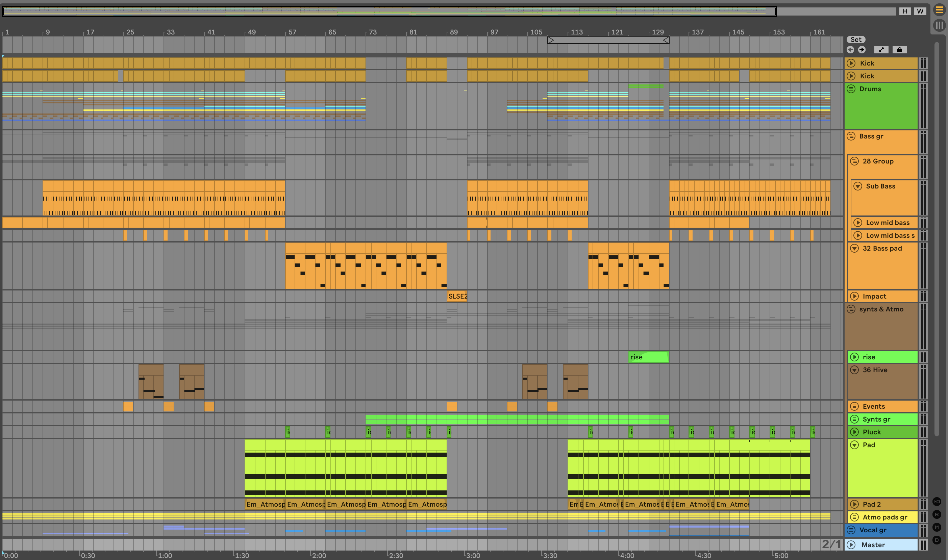Click the H optimize height button

pyautogui.click(x=905, y=11)
